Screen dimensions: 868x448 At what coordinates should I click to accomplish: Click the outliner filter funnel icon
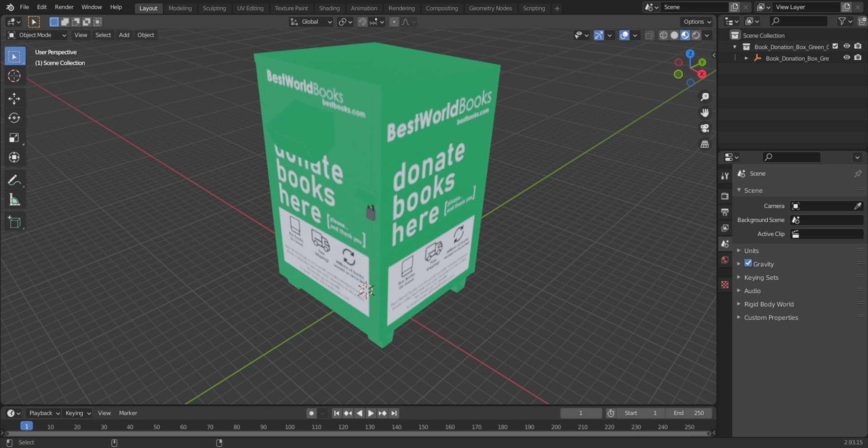(841, 21)
